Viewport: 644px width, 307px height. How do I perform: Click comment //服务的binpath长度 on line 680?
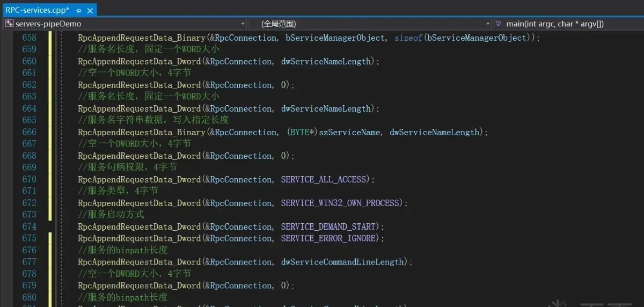coord(123,297)
